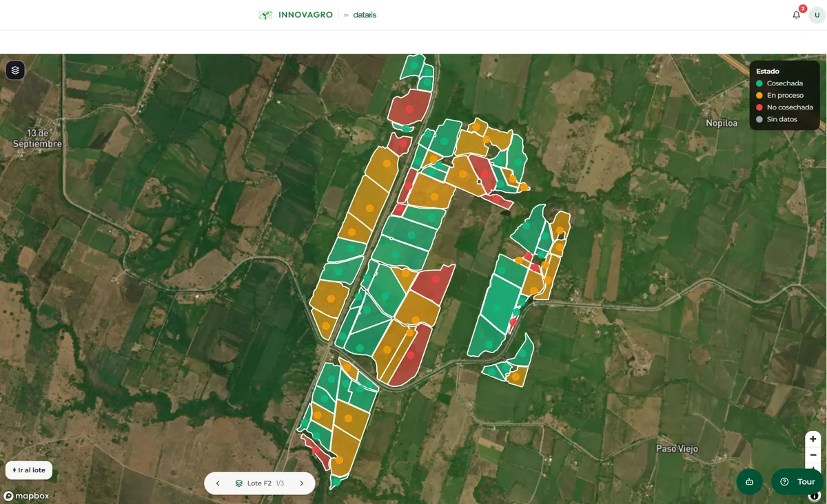Go to the next lote
This screenshot has width=827, height=504.
click(x=301, y=483)
